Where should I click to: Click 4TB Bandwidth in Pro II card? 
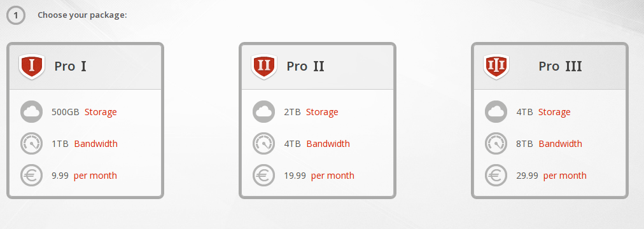click(x=317, y=144)
